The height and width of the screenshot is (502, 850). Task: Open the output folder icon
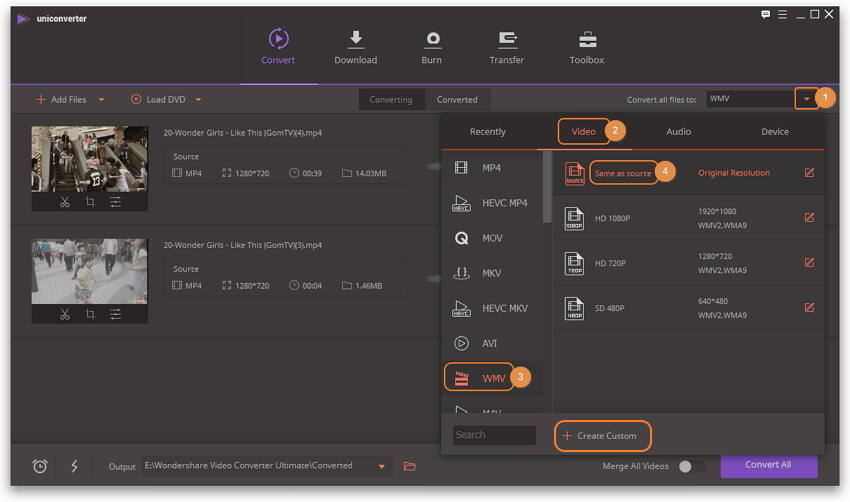(x=410, y=466)
